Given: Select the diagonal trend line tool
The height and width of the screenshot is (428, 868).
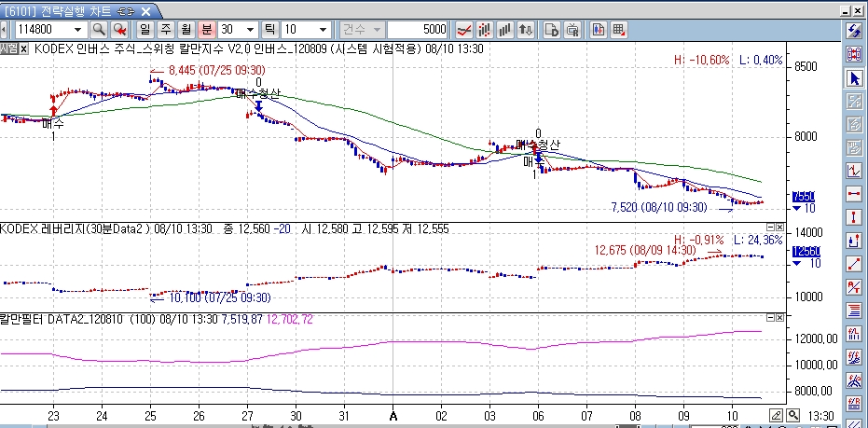Looking at the screenshot, I should click(x=854, y=264).
